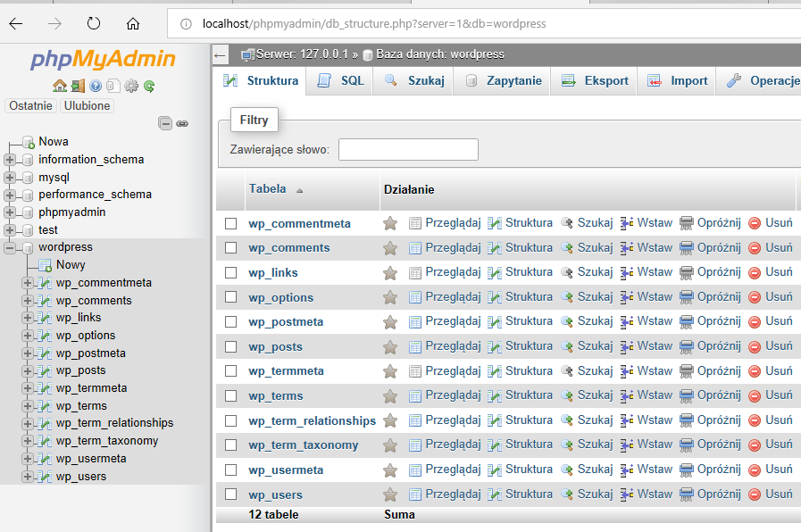
Task: Check the wp_commentmeta row checkbox
Action: tap(231, 224)
